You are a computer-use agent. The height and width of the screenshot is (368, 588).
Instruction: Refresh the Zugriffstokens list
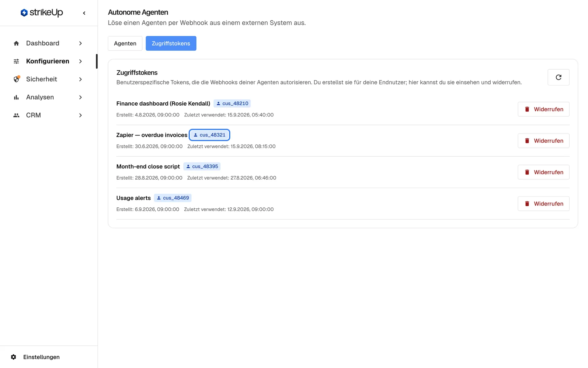pos(558,77)
